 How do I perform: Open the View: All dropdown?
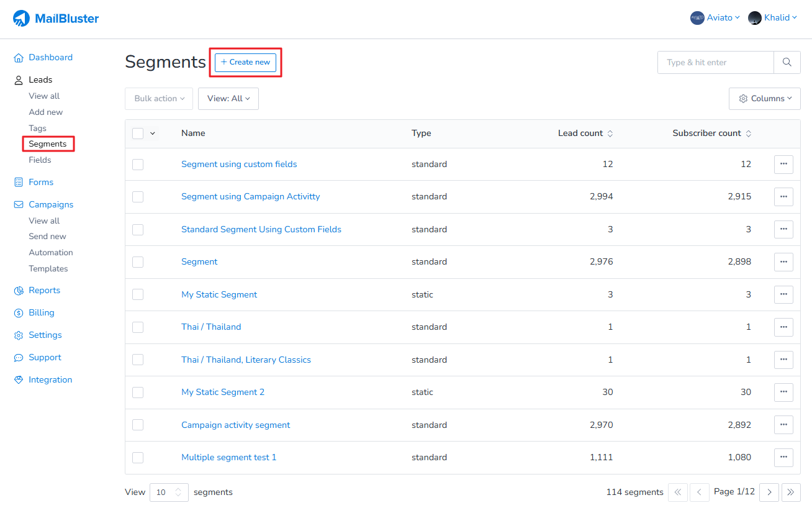pyautogui.click(x=228, y=98)
